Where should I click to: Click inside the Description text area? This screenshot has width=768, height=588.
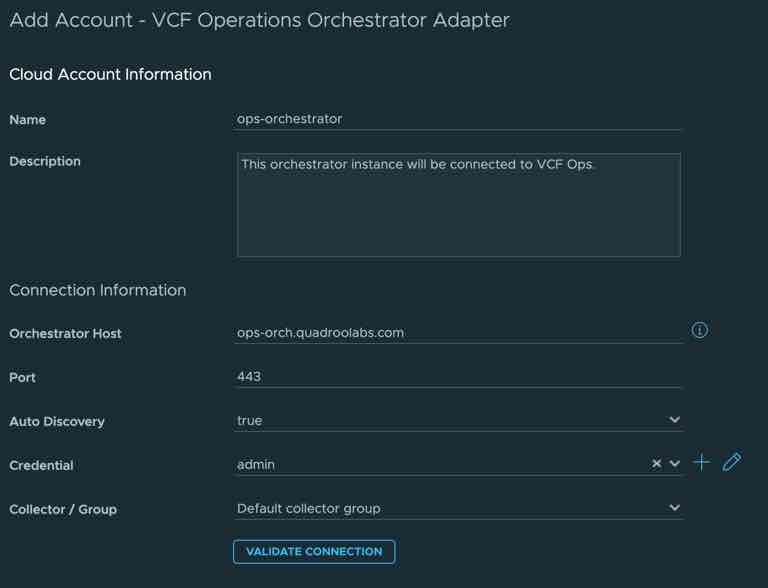coord(459,205)
